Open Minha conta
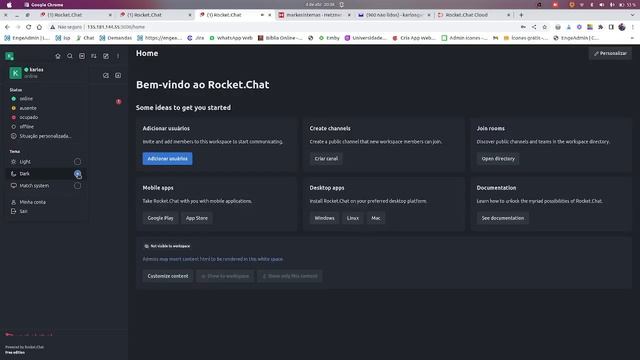The image size is (640, 360). (32, 202)
